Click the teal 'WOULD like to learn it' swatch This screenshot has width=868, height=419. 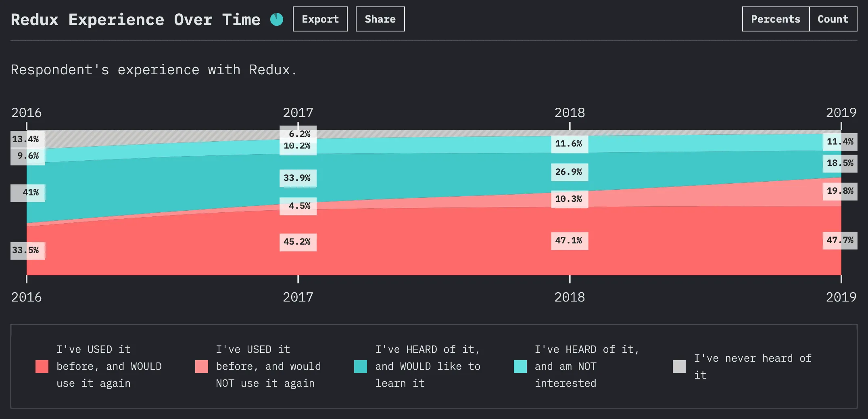pos(361,367)
